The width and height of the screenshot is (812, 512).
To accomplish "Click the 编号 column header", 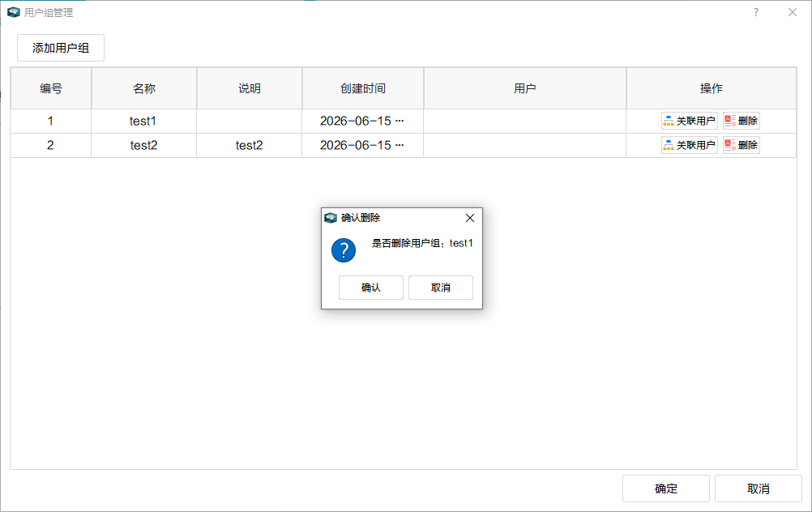I will click(x=51, y=88).
